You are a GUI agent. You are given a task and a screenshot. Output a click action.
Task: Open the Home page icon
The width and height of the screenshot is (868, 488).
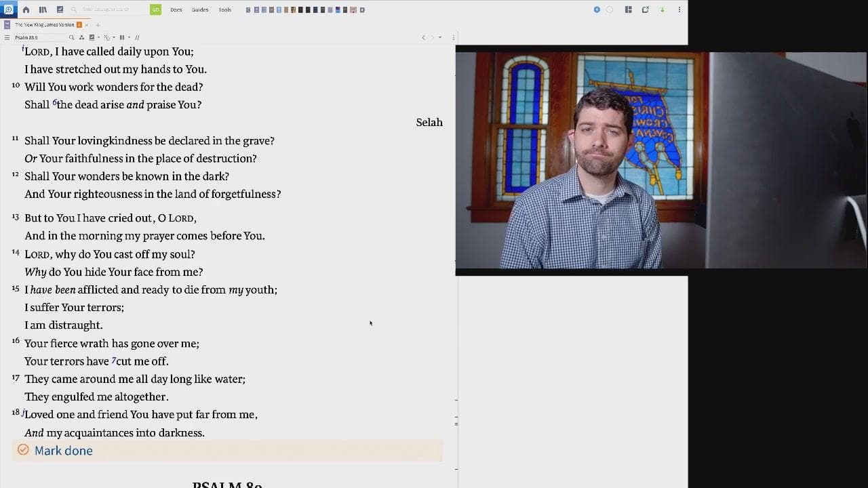tap(26, 9)
